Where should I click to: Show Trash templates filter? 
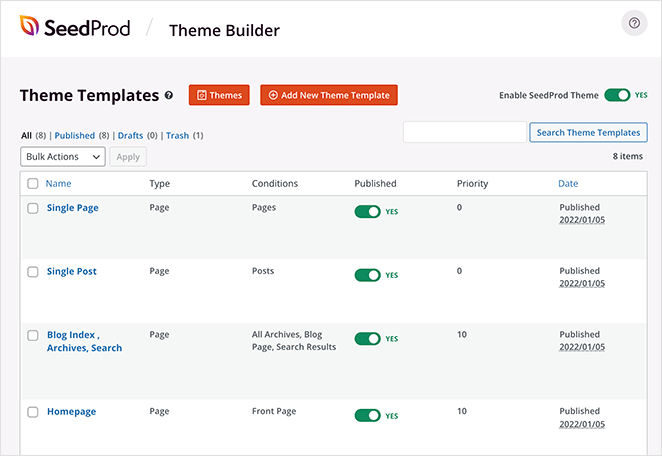pos(177,135)
